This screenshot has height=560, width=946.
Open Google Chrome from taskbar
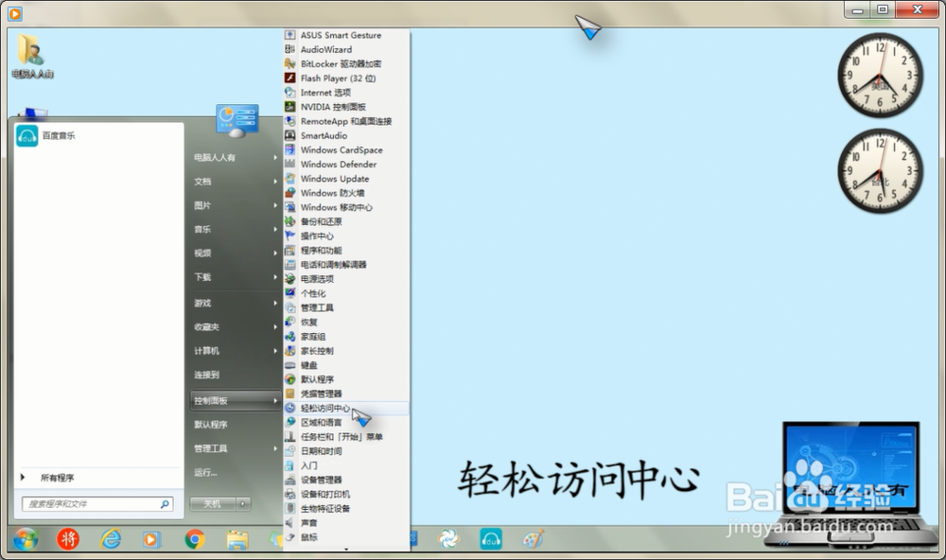tap(194, 539)
